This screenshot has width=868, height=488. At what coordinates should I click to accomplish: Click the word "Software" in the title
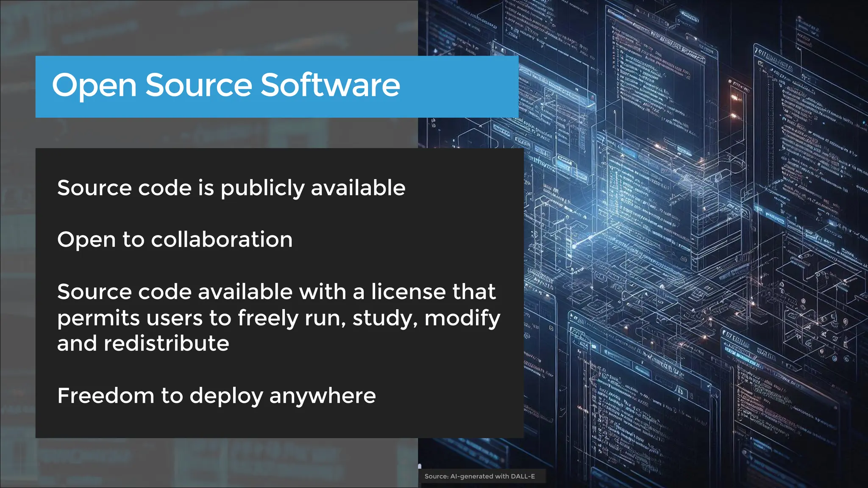coord(330,85)
